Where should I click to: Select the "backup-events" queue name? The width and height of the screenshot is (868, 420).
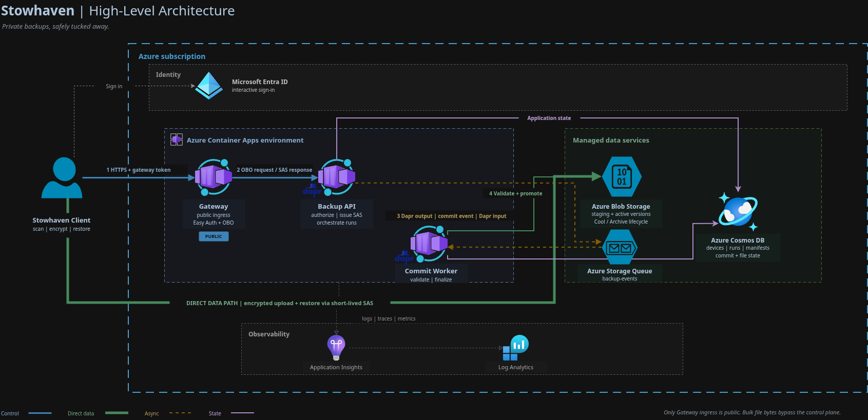tap(620, 279)
